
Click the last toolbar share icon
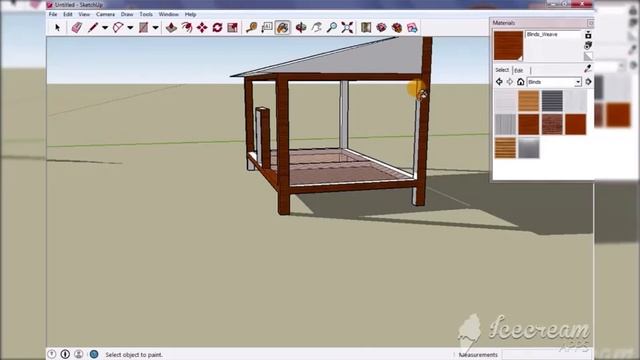[412, 27]
